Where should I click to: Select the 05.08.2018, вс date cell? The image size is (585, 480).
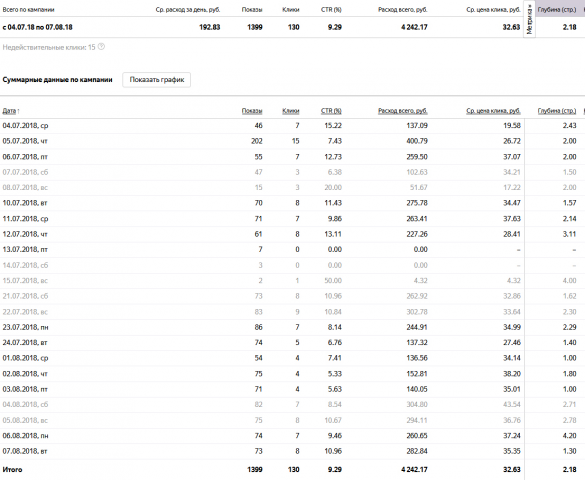coord(25,420)
